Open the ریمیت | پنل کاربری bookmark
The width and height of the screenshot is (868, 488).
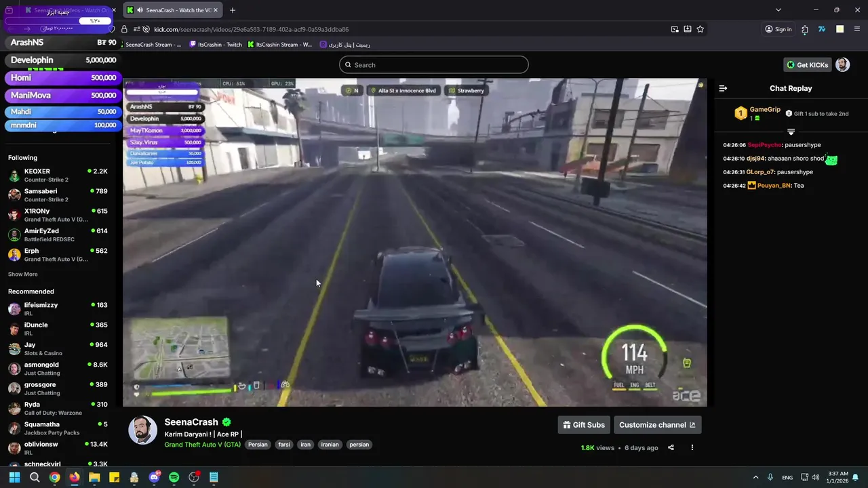[344, 45]
